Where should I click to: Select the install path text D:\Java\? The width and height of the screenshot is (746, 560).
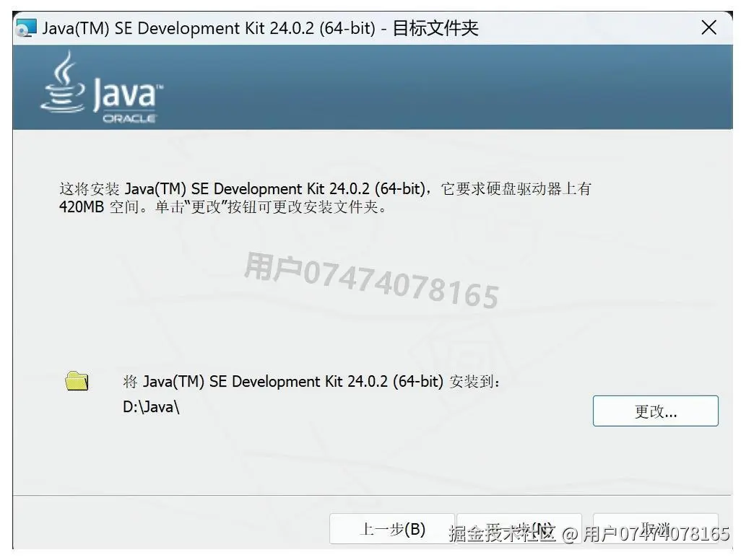[151, 407]
